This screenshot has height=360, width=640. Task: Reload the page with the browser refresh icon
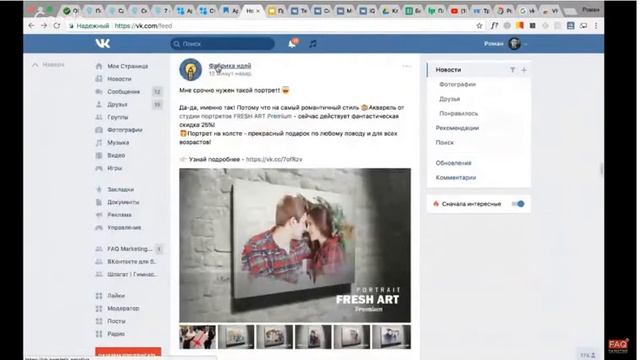(57, 26)
